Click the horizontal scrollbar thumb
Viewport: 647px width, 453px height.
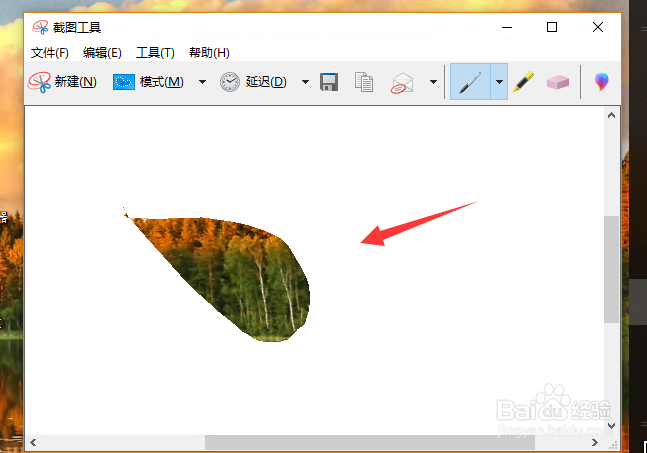point(370,443)
